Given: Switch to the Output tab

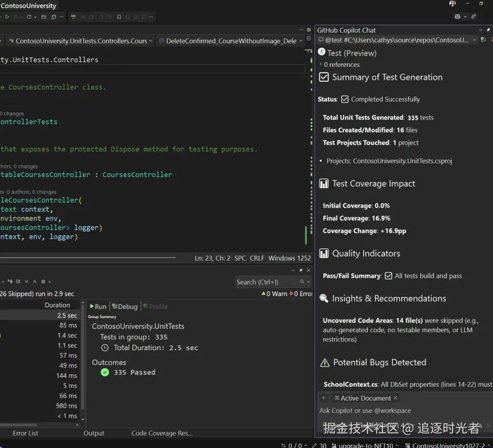Looking at the screenshot, I should [93, 433].
